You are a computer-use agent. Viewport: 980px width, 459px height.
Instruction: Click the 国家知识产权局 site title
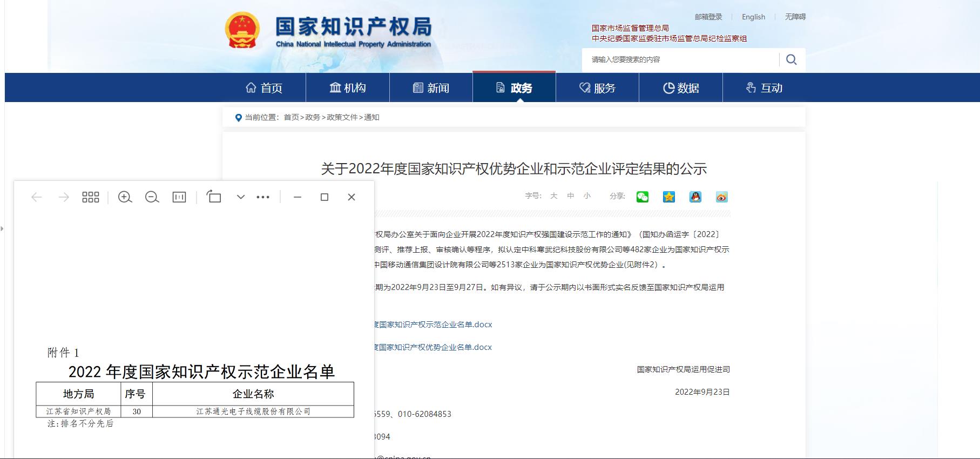(354, 26)
